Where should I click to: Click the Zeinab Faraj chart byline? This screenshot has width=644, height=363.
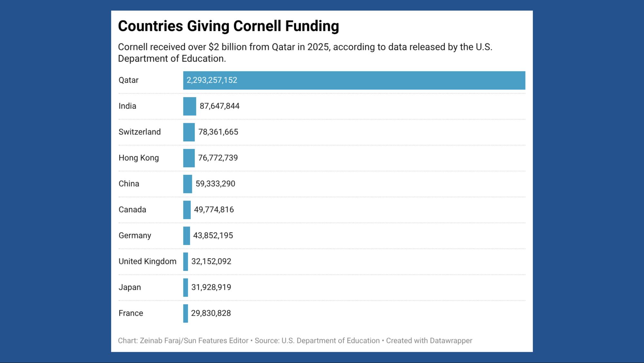(x=183, y=341)
